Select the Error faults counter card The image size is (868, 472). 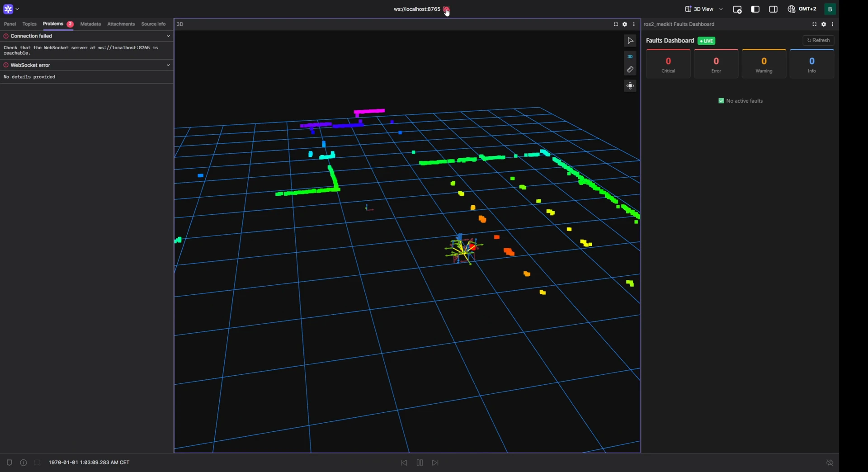tap(716, 64)
